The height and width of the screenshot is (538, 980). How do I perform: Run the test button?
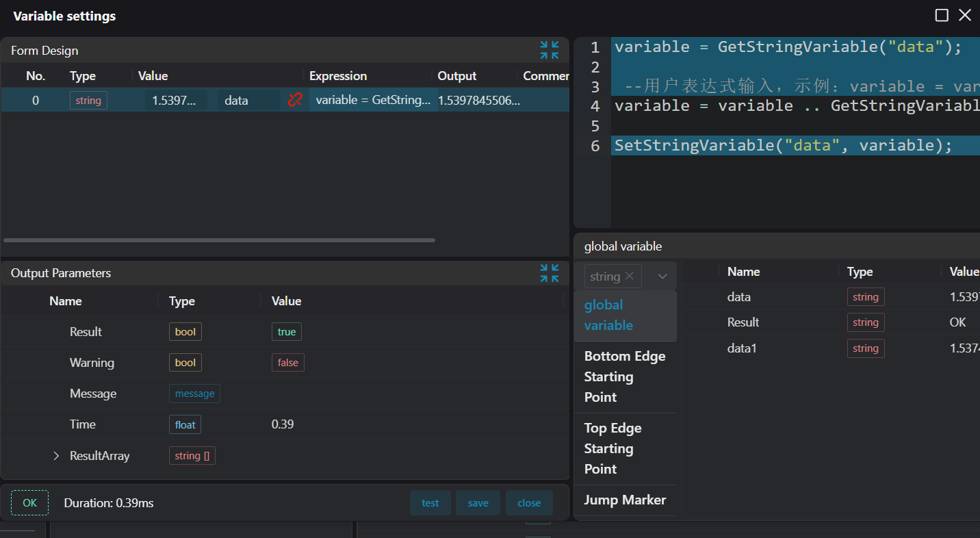tap(430, 503)
